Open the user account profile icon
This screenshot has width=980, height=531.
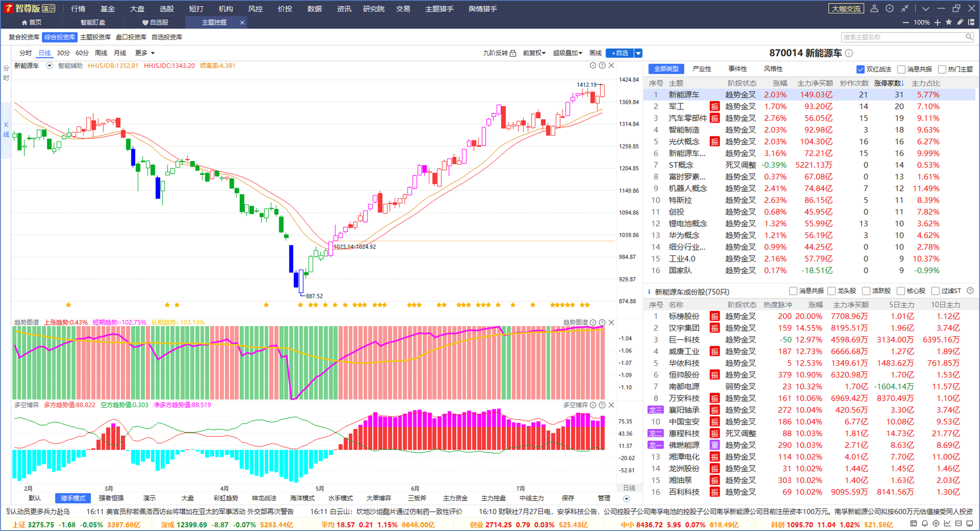pyautogui.click(x=874, y=8)
